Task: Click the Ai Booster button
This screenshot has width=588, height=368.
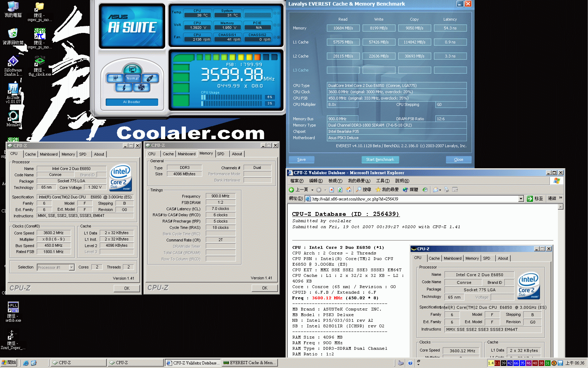Action: pyautogui.click(x=132, y=102)
